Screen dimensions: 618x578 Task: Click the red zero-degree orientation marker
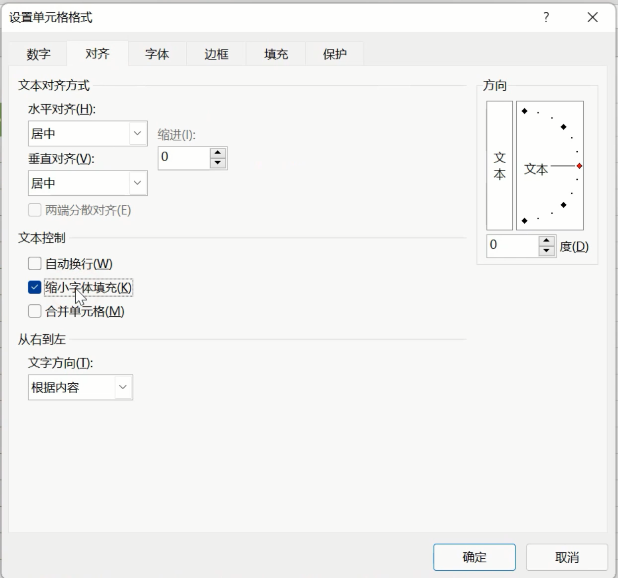[579, 166]
